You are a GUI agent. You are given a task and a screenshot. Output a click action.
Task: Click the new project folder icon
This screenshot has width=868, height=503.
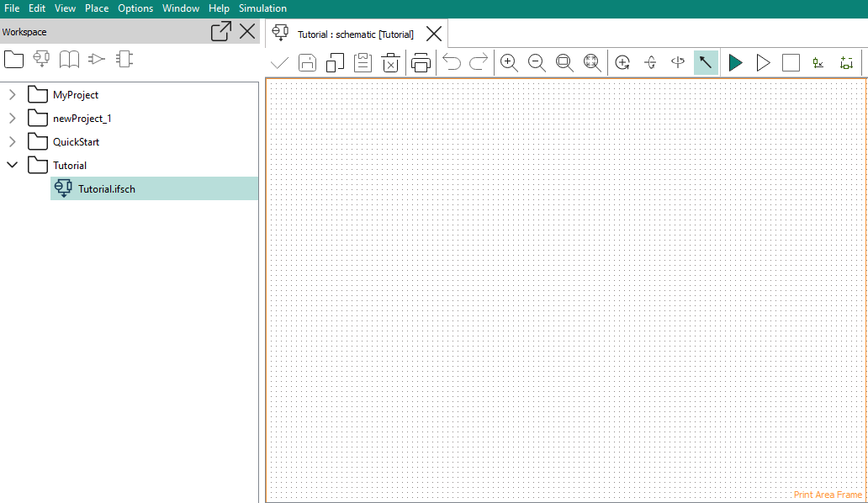(x=13, y=59)
